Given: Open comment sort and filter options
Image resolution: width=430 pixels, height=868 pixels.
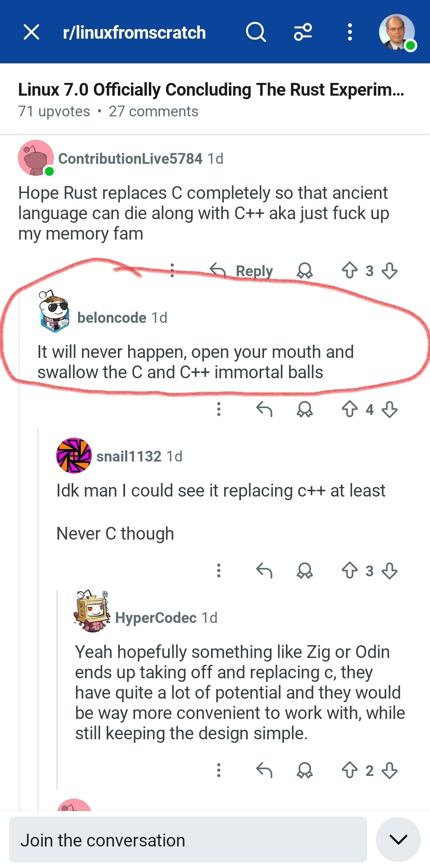Looking at the screenshot, I should point(303,32).
